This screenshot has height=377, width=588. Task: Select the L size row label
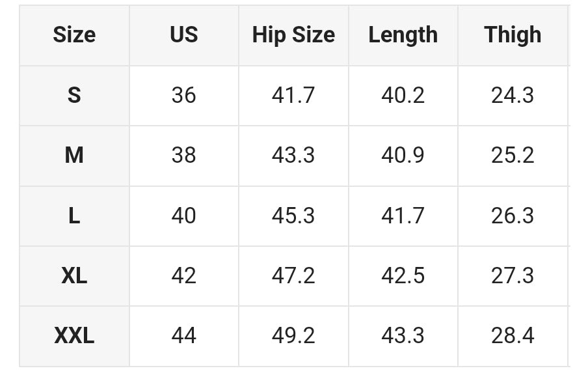(74, 216)
